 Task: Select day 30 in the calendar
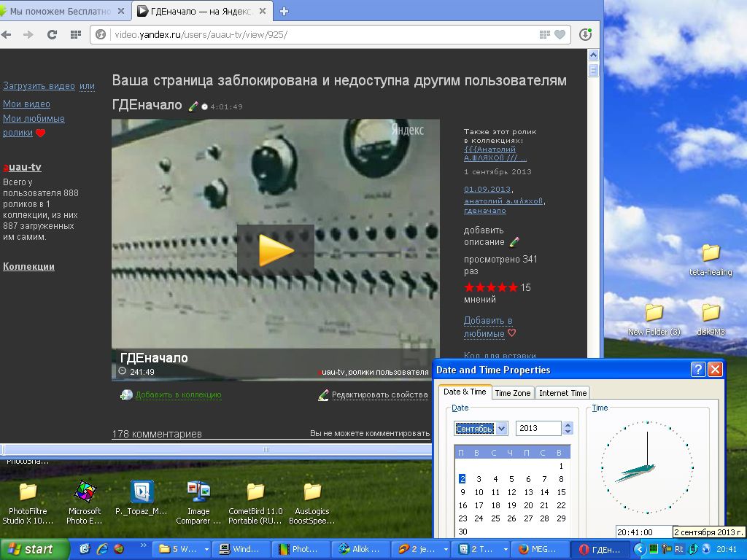click(462, 532)
